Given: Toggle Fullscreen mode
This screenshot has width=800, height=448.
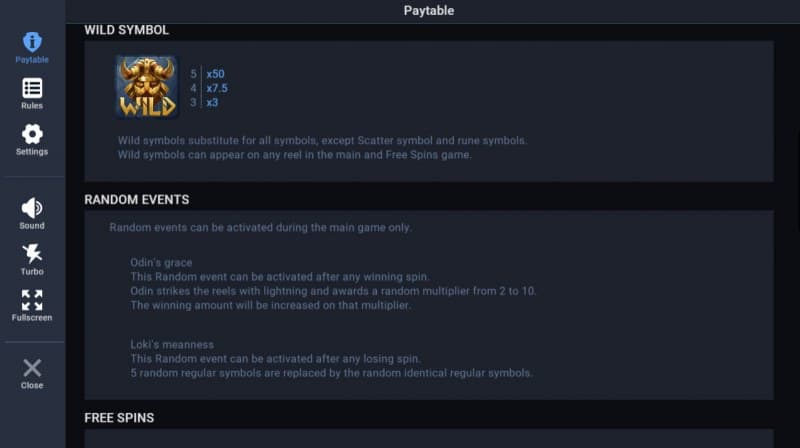Looking at the screenshot, I should [32, 305].
